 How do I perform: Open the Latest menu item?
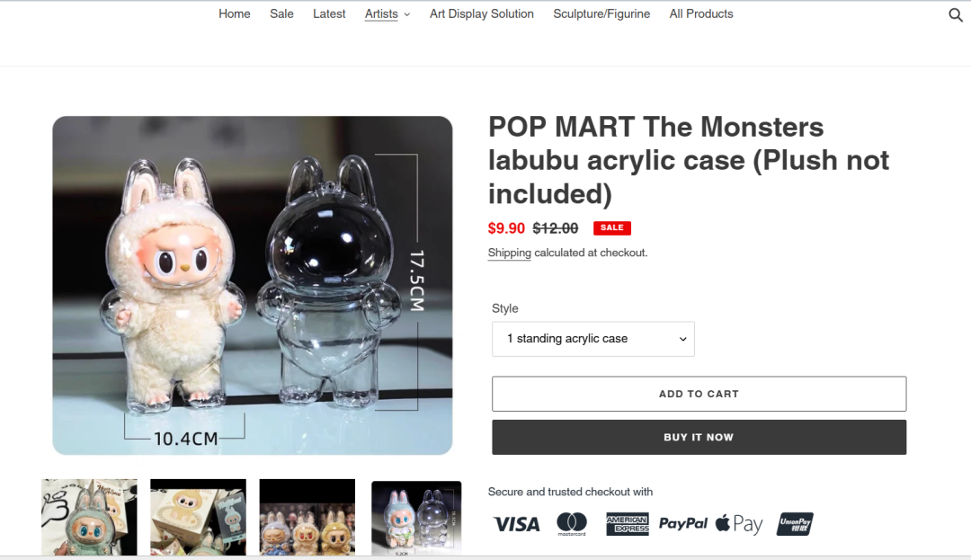point(329,13)
